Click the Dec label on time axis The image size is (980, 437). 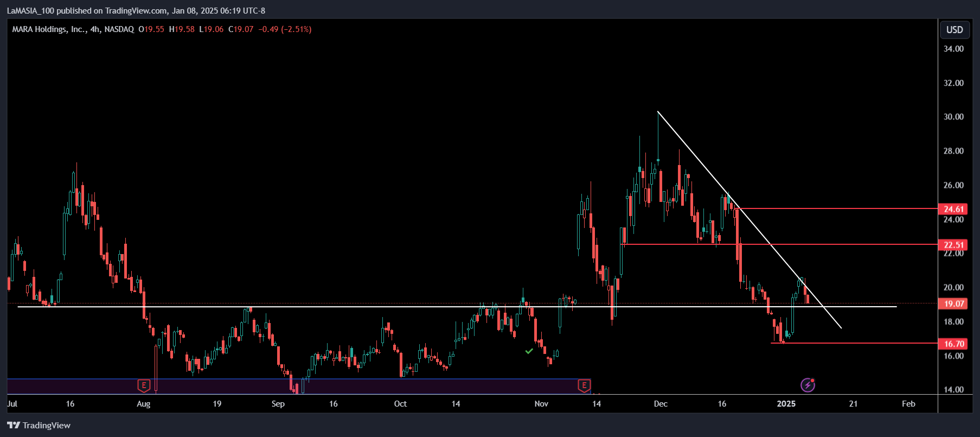661,404
